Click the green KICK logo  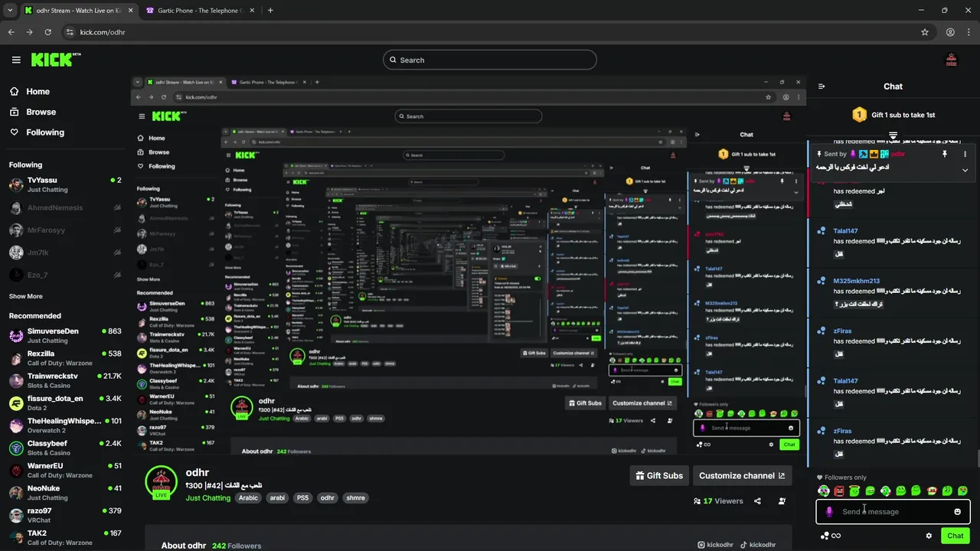(56, 60)
